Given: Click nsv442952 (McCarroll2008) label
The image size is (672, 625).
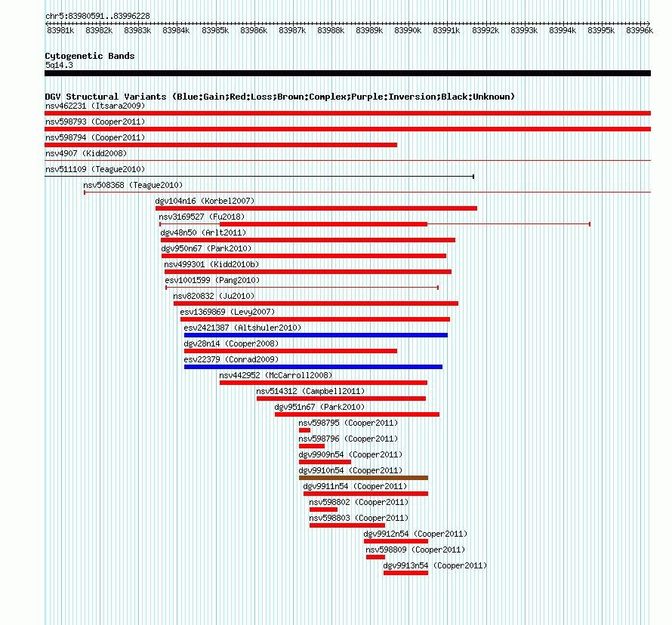Looking at the screenshot, I should 276,375.
